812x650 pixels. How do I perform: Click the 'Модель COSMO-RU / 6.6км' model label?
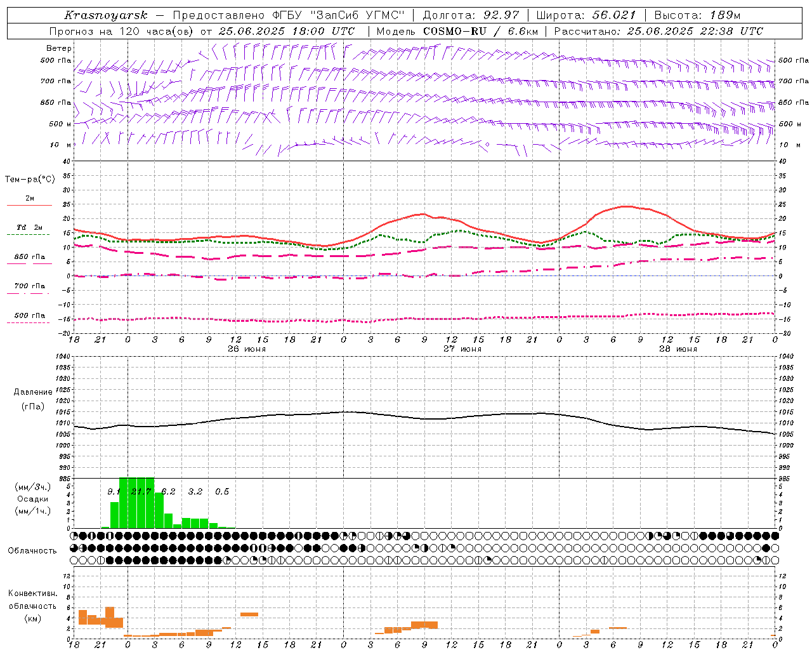point(457,31)
